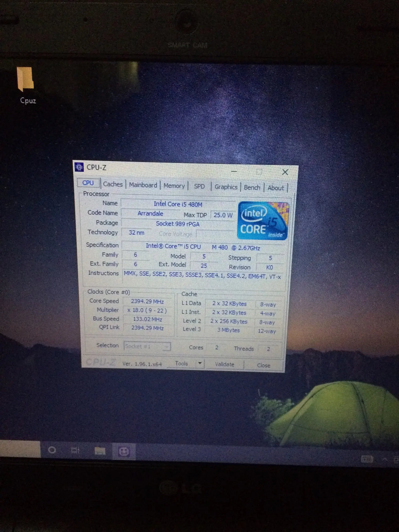Select the CPU-Z icon on the taskbar
This screenshot has width=399, height=532.
click(x=124, y=451)
